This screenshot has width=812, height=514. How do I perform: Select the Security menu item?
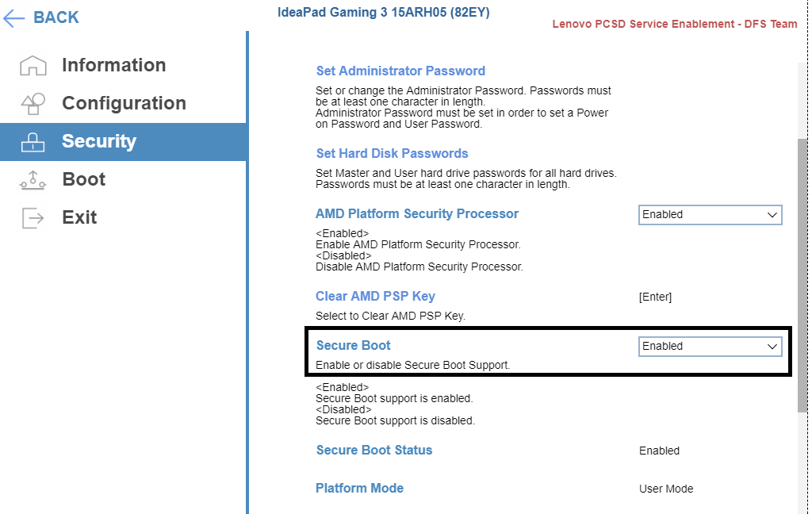(x=123, y=141)
